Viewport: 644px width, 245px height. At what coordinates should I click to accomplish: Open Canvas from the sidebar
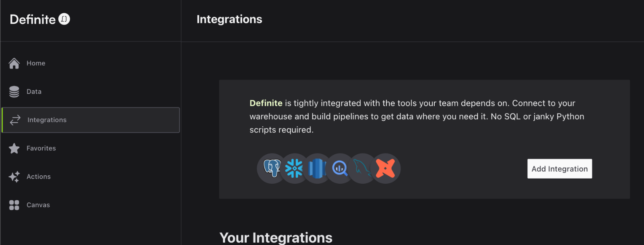(x=38, y=205)
